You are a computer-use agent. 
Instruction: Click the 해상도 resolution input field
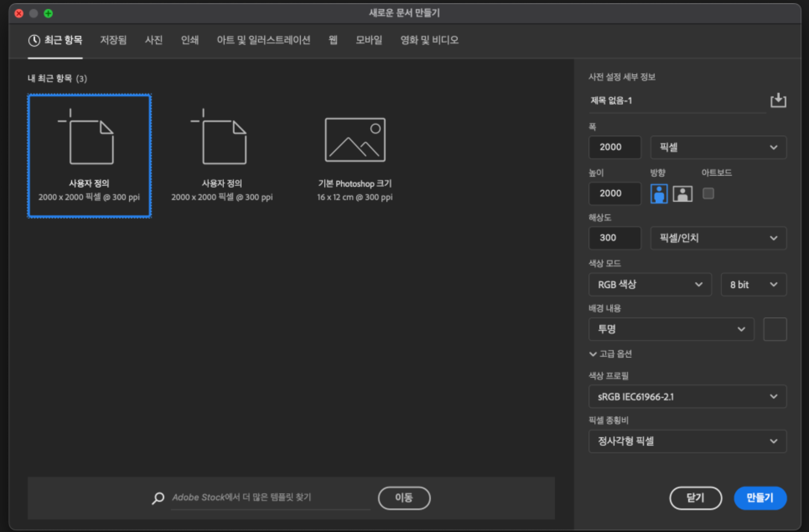(x=615, y=238)
